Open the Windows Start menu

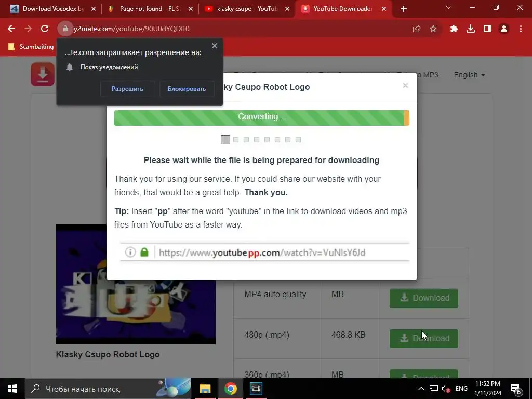[12, 389]
